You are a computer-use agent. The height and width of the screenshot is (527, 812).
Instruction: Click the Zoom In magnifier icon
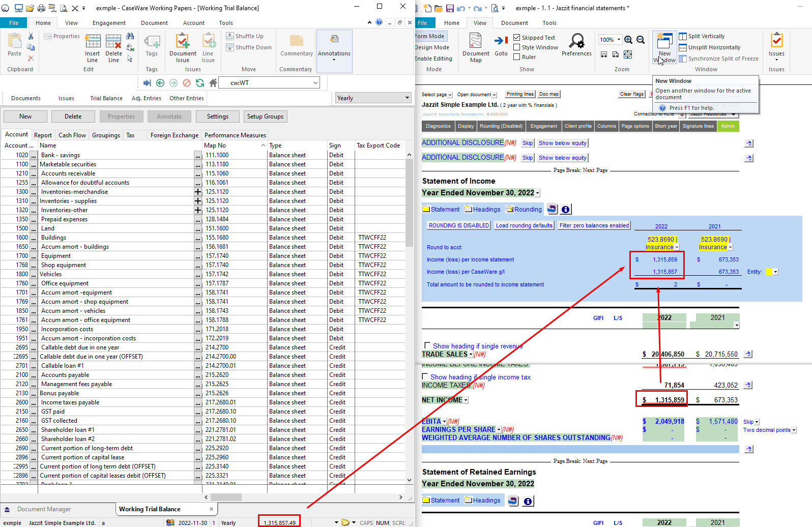[628, 40]
